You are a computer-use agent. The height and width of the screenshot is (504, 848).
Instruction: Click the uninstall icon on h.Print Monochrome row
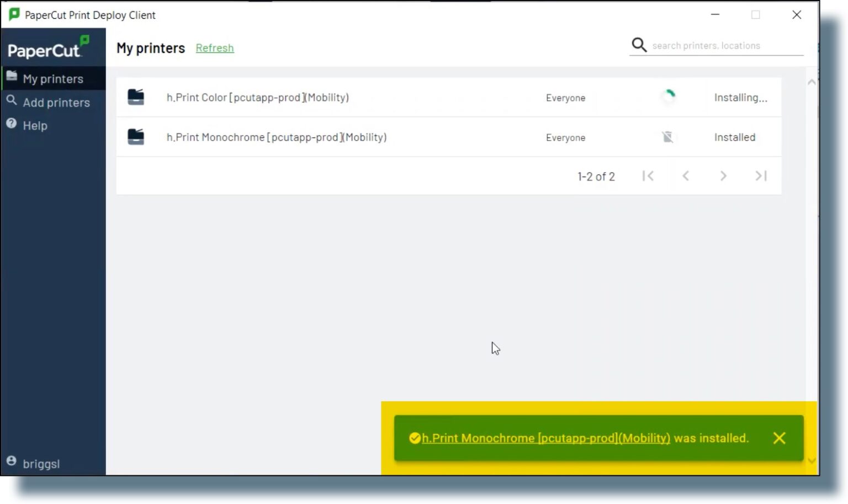(x=668, y=137)
